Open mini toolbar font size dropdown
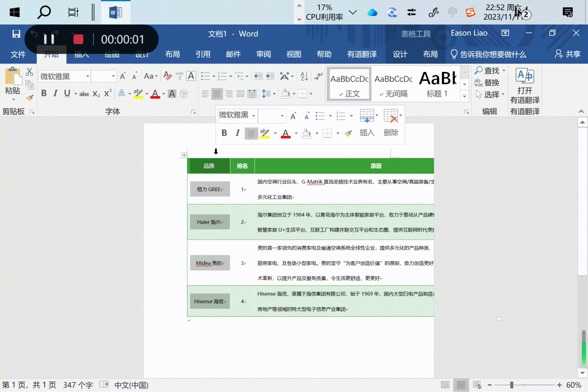Image resolution: width=588 pixels, height=392 pixels. click(x=282, y=116)
